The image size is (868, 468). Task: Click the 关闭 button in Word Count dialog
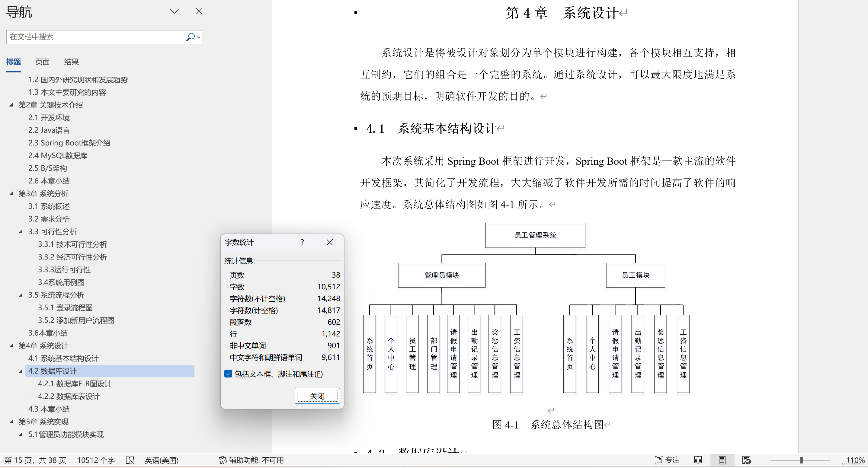click(317, 396)
